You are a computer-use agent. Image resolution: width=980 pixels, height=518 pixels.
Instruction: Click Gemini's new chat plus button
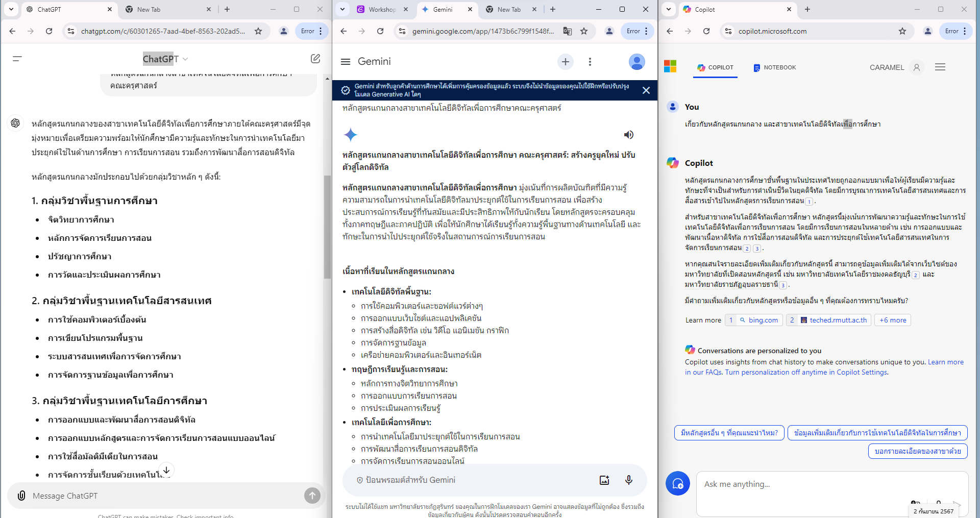(x=565, y=62)
